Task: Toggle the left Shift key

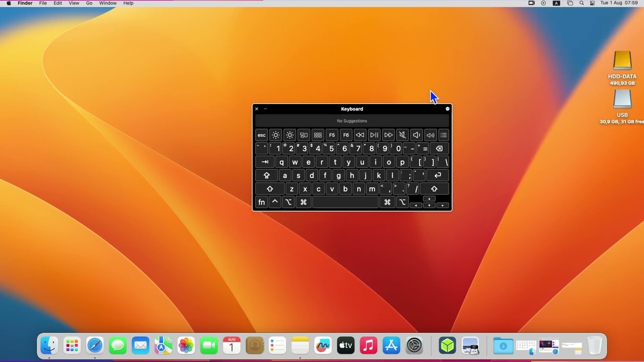Action: click(x=270, y=189)
